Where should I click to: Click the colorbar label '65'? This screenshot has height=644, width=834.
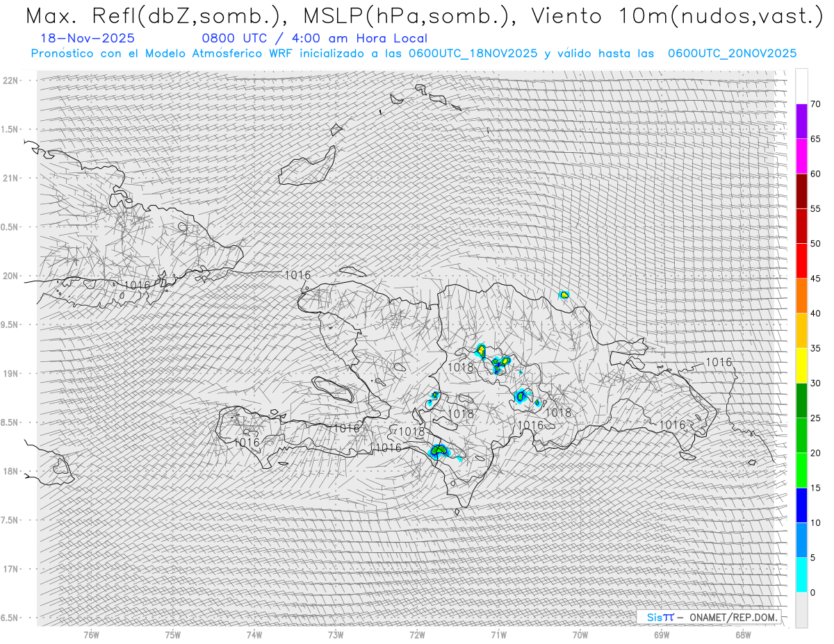click(815, 139)
